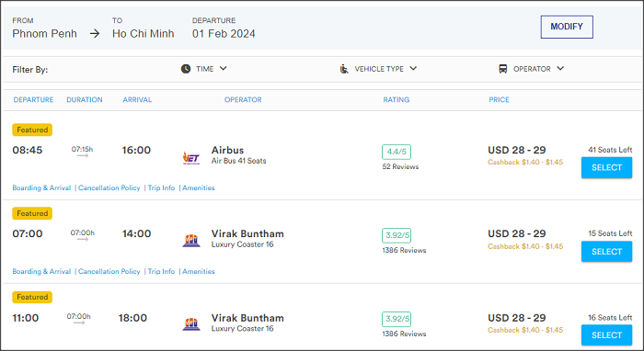Select the 08:45 Airbus trip

pyautogui.click(x=606, y=168)
